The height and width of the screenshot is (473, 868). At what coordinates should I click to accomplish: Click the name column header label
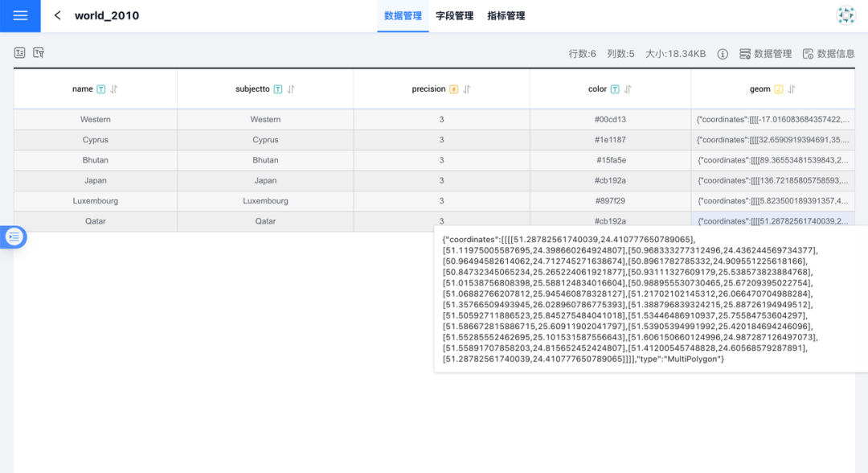83,89
